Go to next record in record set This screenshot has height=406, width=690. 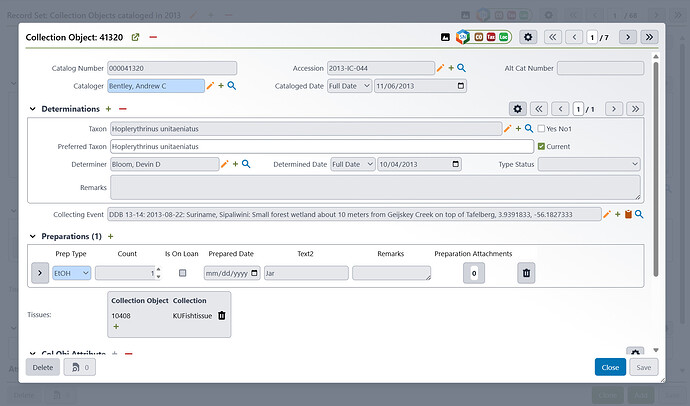(x=628, y=37)
